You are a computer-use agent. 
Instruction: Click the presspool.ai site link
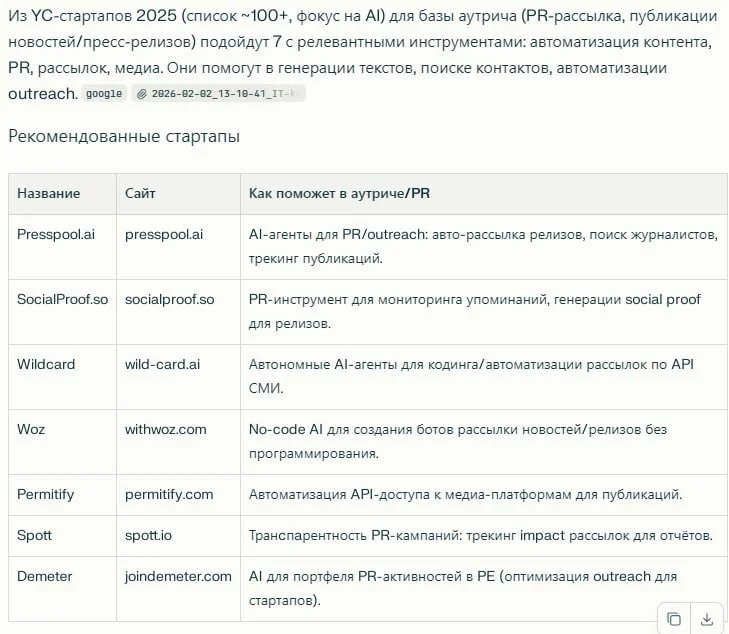coord(164,234)
